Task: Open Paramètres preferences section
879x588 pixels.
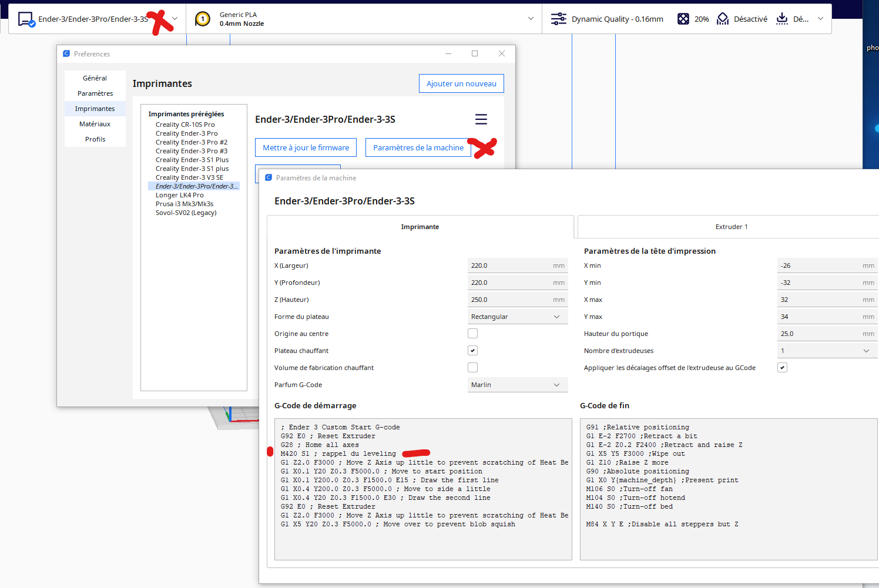Action: (95, 93)
